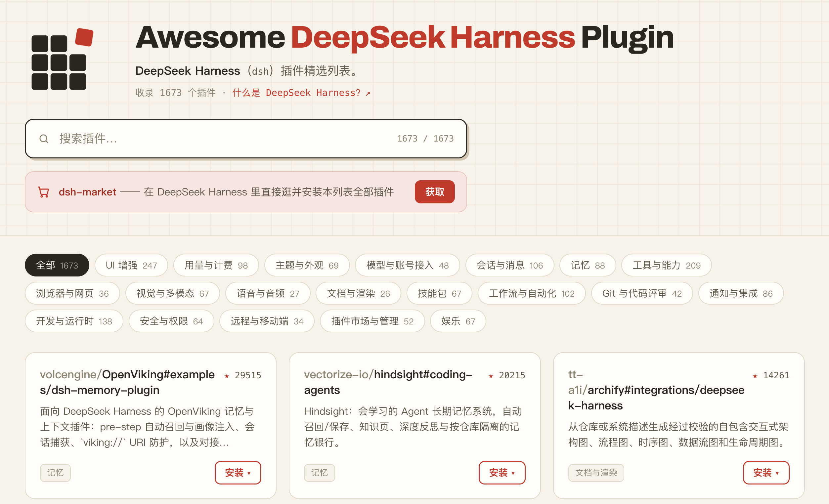Click the search magnifier icon

click(44, 139)
